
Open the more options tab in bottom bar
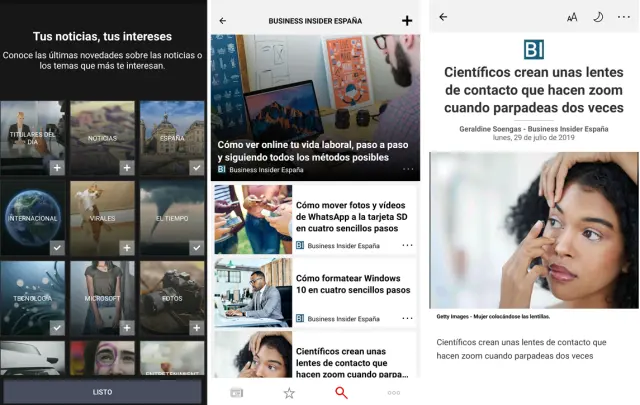(x=393, y=393)
